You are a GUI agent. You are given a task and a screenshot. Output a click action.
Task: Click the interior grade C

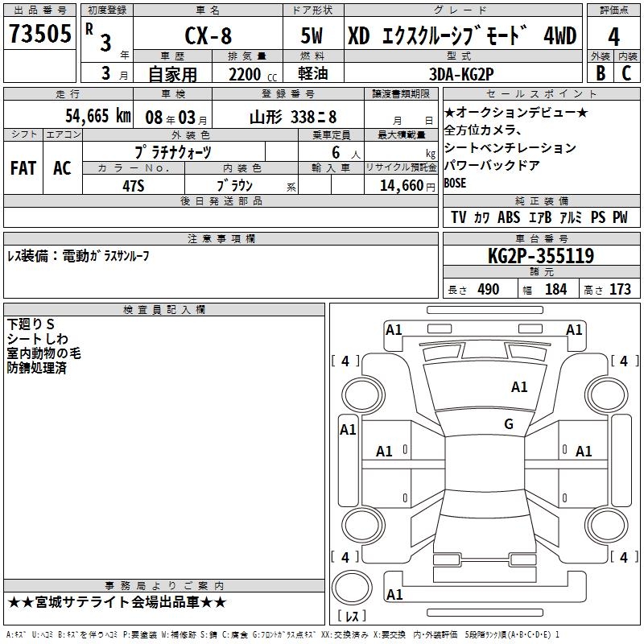[x=626, y=73]
